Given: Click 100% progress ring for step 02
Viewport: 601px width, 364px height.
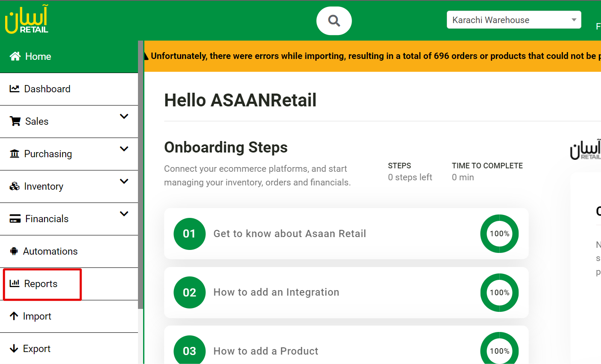Looking at the screenshot, I should tap(499, 293).
